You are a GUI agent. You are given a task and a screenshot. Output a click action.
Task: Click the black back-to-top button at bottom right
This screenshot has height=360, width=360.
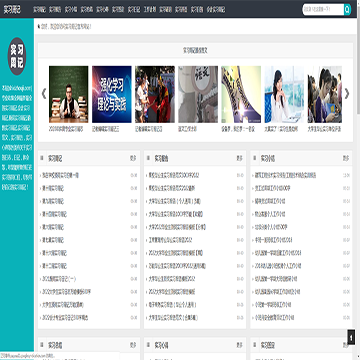351,337
